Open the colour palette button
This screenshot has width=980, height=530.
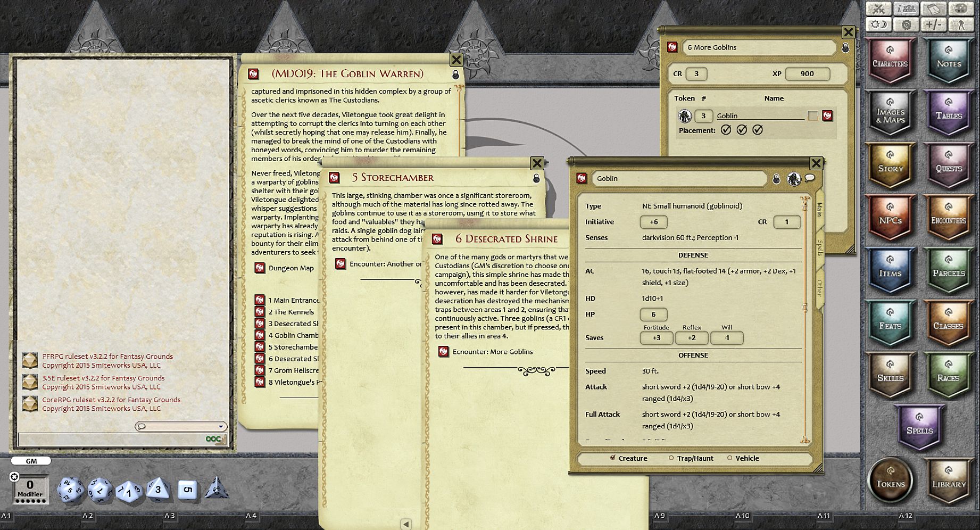pos(961,9)
